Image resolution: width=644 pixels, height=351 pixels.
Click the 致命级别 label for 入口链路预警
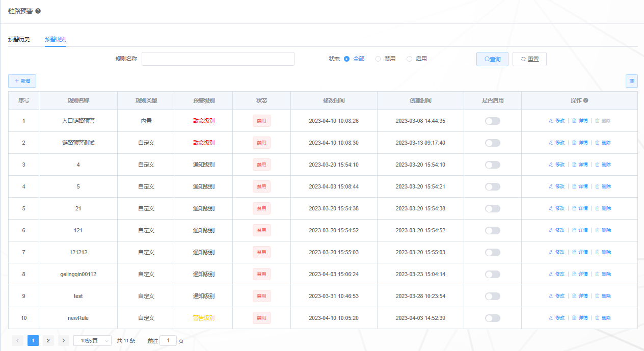204,121
